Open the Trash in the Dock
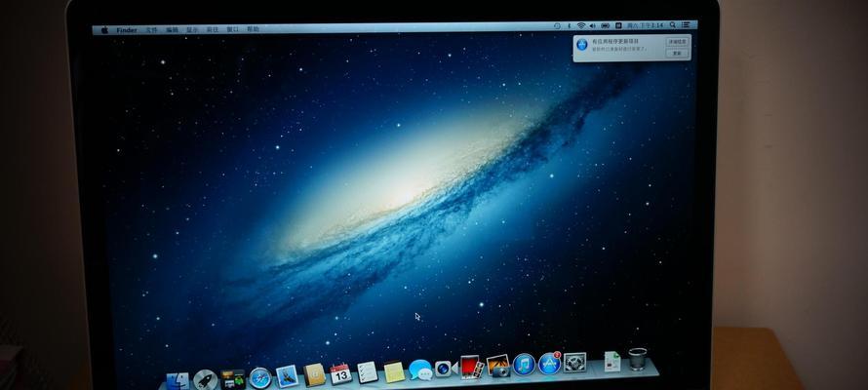Viewport: 868px width, 390px height. click(638, 359)
